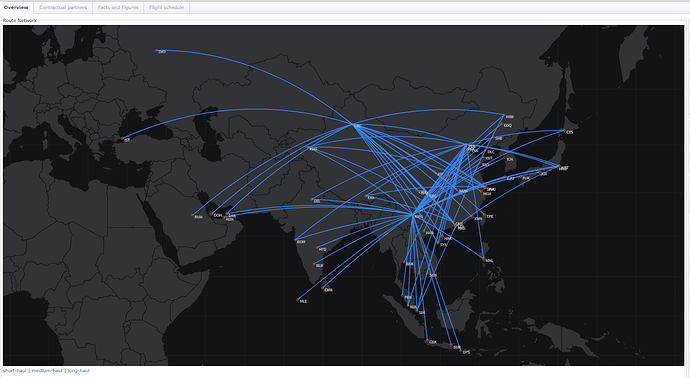The width and height of the screenshot is (690, 378).
Task: Show medium-haul routes via link
Action: [47, 371]
